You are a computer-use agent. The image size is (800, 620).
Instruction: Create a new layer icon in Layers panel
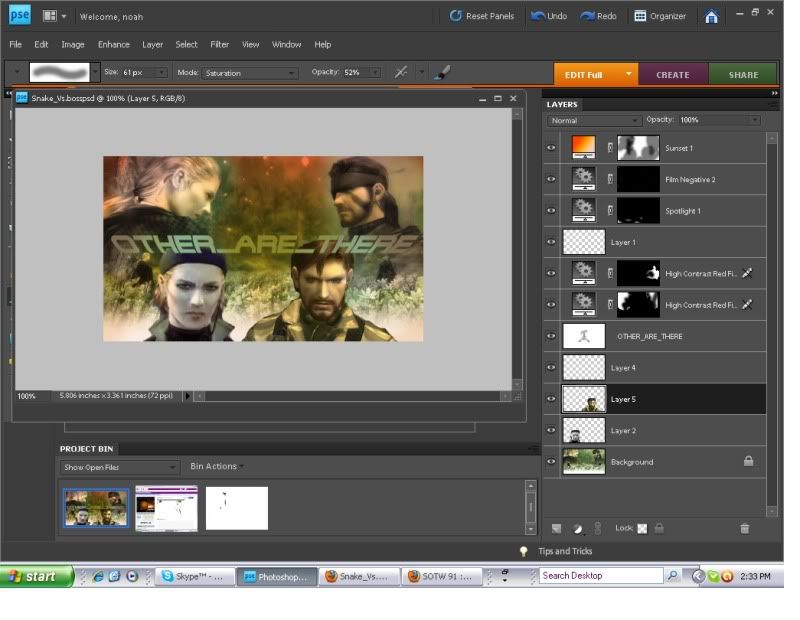[x=556, y=529]
